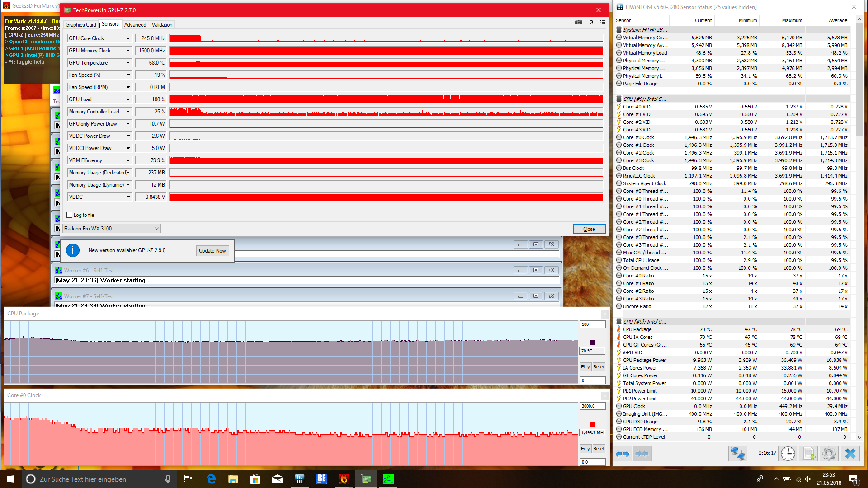Viewport: 868px width, 488px height.
Task: Open the VRM Efficiency sensor dropdown
Action: [x=128, y=160]
